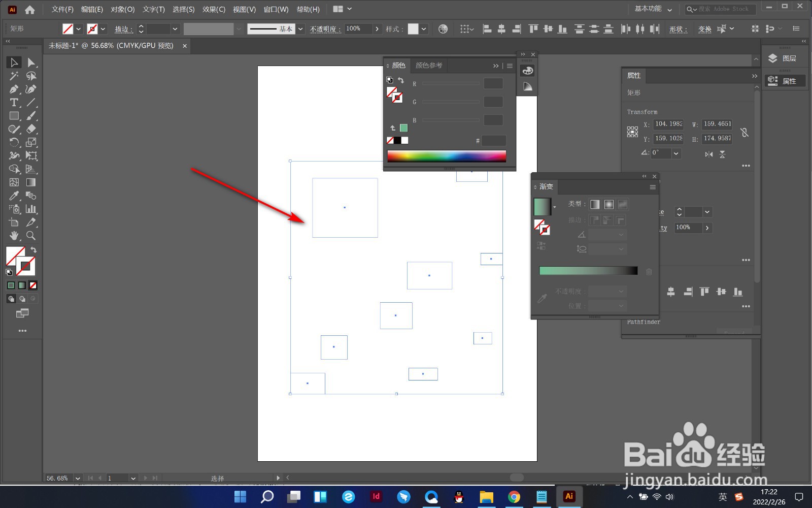Select the Rotate tool
This screenshot has width=812, height=508.
click(14, 142)
